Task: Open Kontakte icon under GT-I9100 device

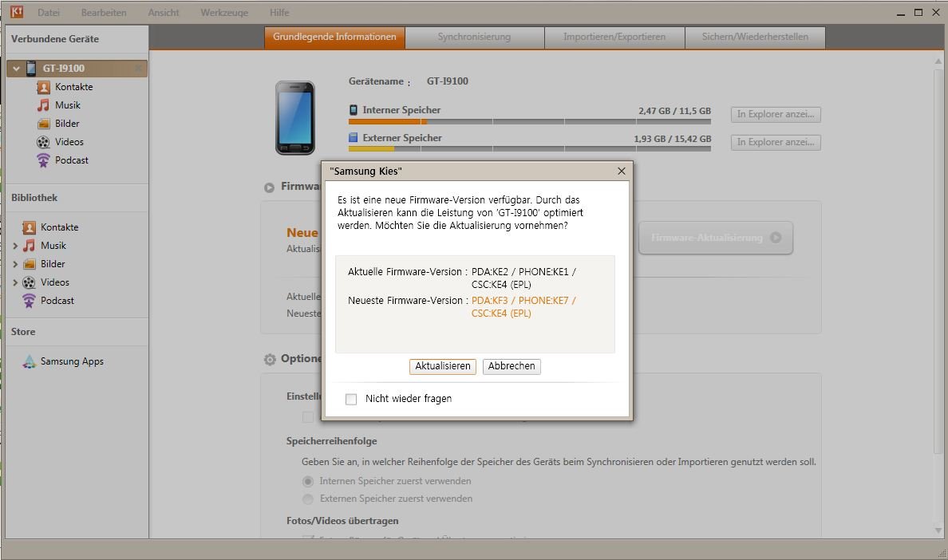Action: 44,87
